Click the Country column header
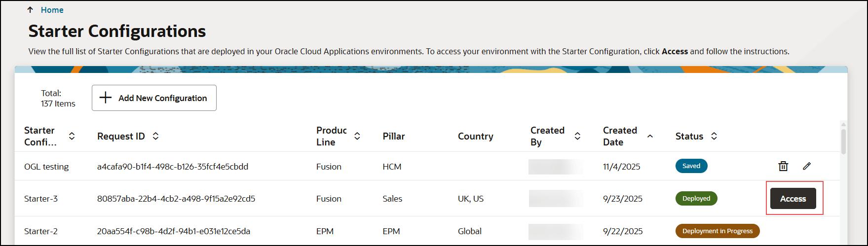Image resolution: width=868 pixels, height=246 pixels. [x=475, y=136]
